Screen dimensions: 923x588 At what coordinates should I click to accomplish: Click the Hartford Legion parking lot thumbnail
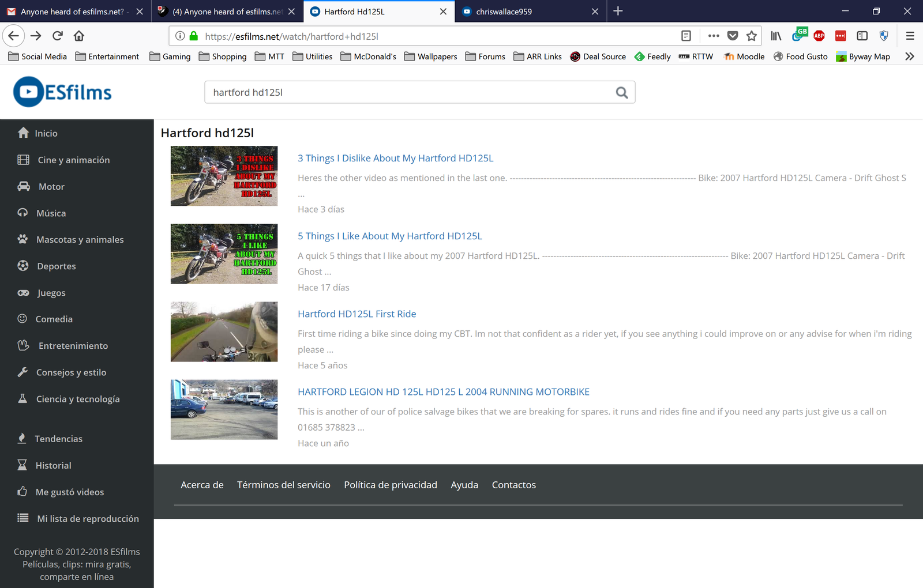pyautogui.click(x=224, y=409)
